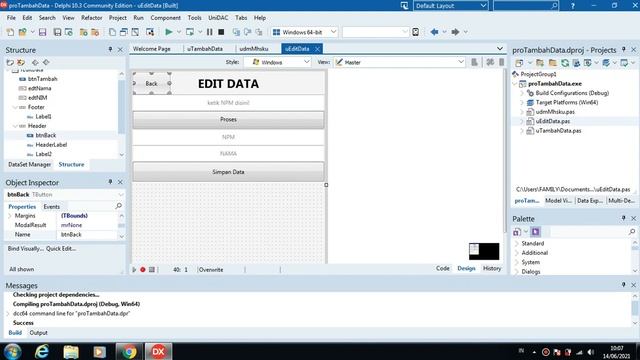Pin the Structure panel

pyautogui.click(x=110, y=49)
